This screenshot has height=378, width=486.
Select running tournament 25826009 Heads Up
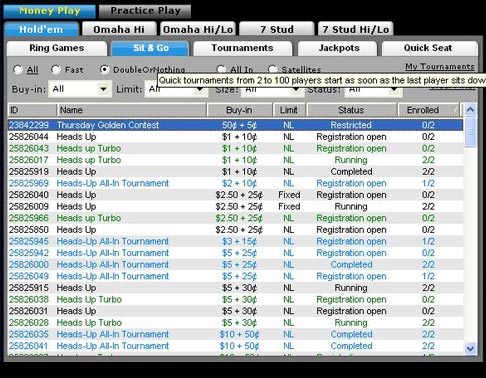click(x=235, y=206)
